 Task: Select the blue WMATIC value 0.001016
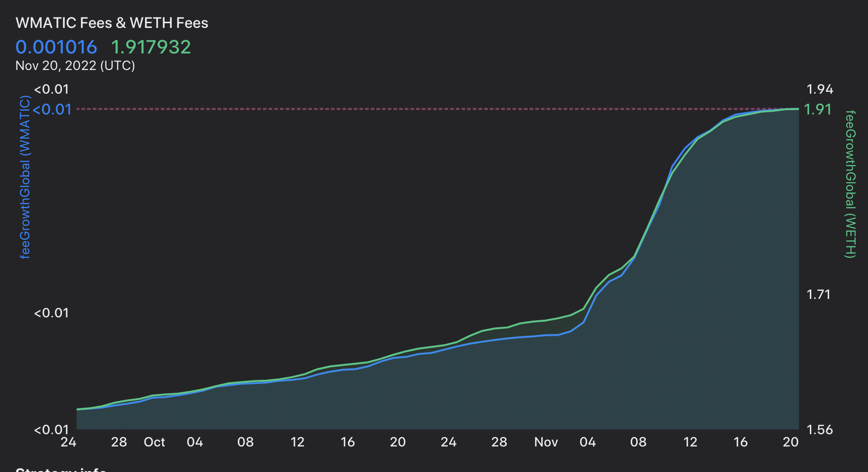click(56, 47)
